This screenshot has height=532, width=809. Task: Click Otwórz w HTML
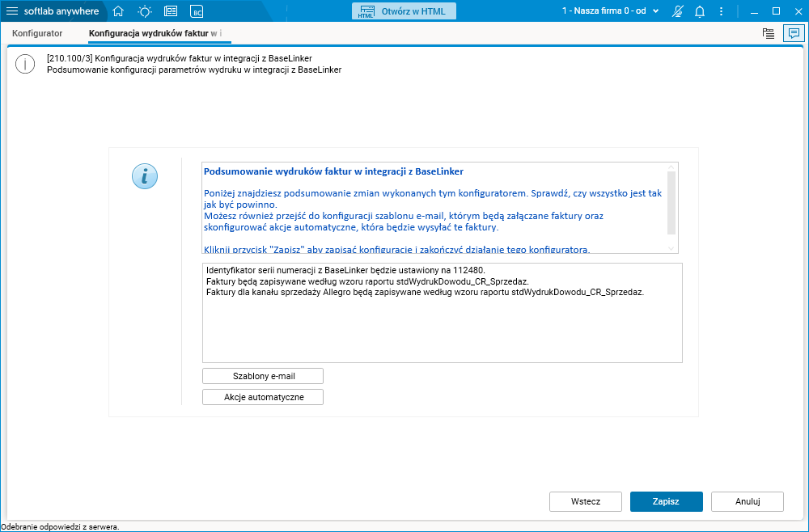[404, 11]
